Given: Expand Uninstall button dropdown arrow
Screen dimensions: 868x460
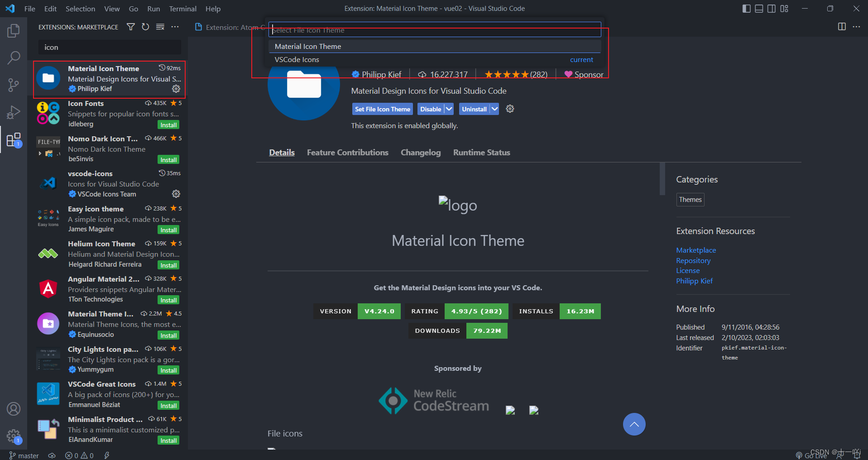Looking at the screenshot, I should [x=494, y=109].
